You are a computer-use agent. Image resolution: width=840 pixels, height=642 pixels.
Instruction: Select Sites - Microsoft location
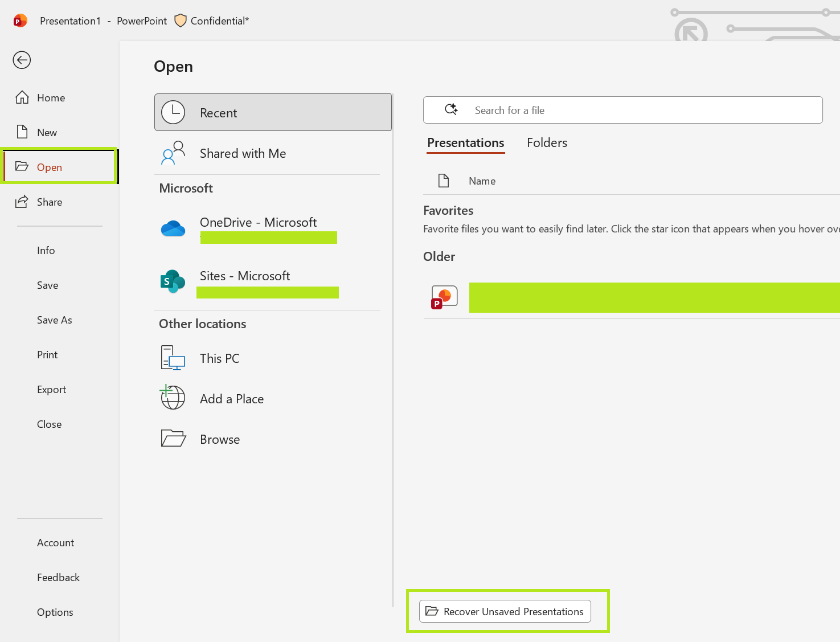273,283
